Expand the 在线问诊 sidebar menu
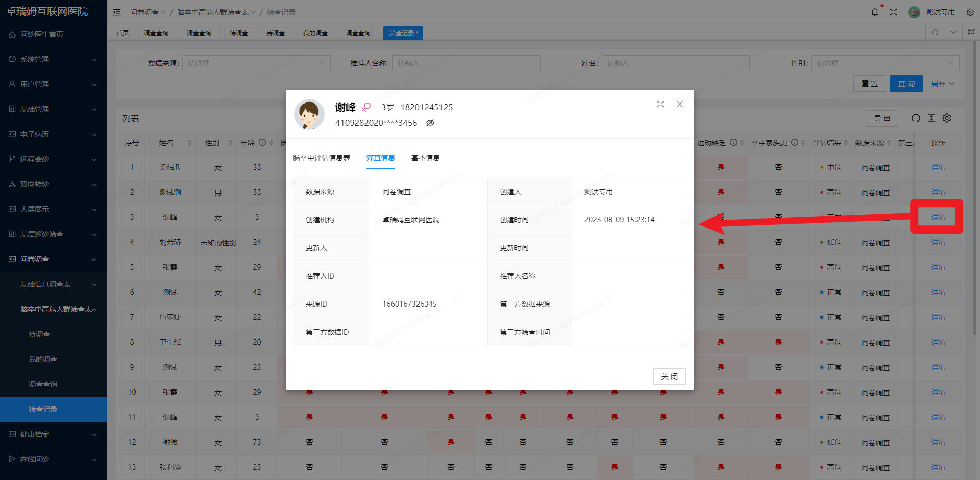This screenshot has width=980, height=480. tap(54, 459)
